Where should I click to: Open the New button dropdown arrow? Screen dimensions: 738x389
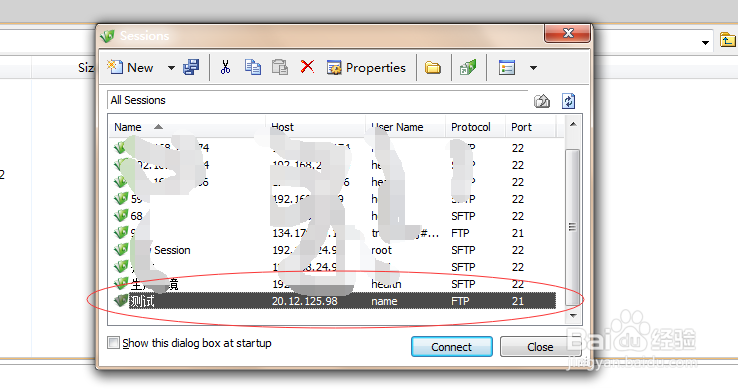171,68
